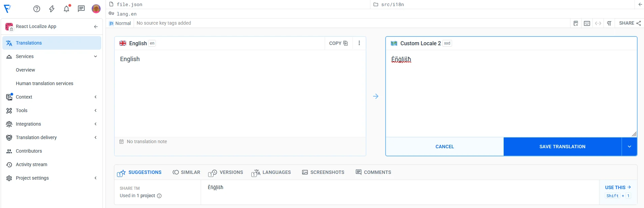Click the SHARE button
The height and width of the screenshot is (208, 644).
tap(630, 23)
